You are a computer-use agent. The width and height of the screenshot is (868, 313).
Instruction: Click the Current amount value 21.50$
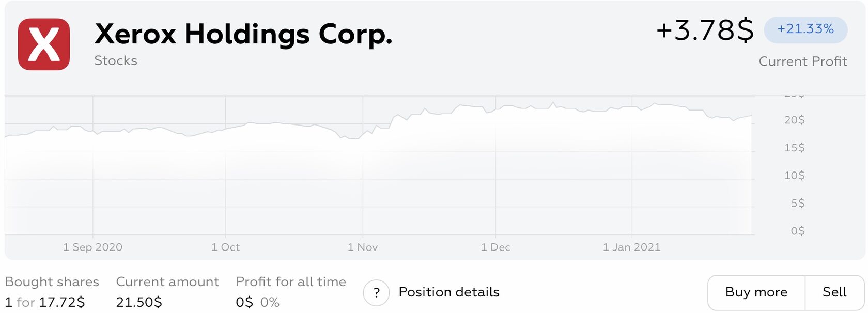point(139,302)
